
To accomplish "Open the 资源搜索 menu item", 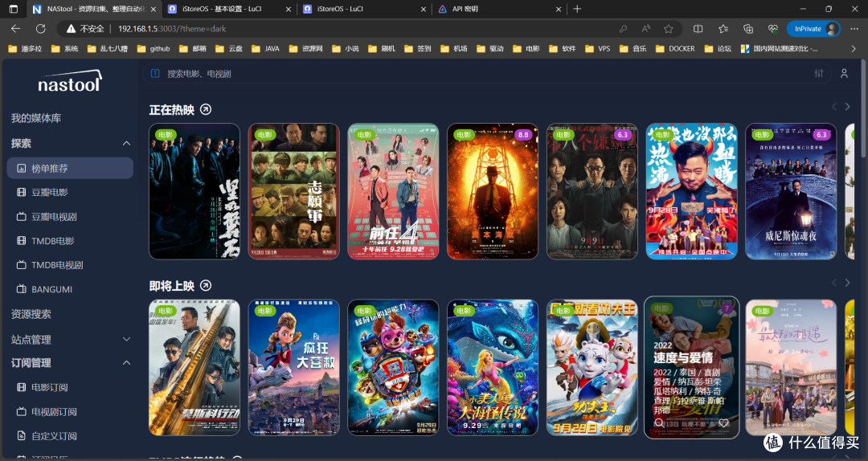I will coord(31,314).
